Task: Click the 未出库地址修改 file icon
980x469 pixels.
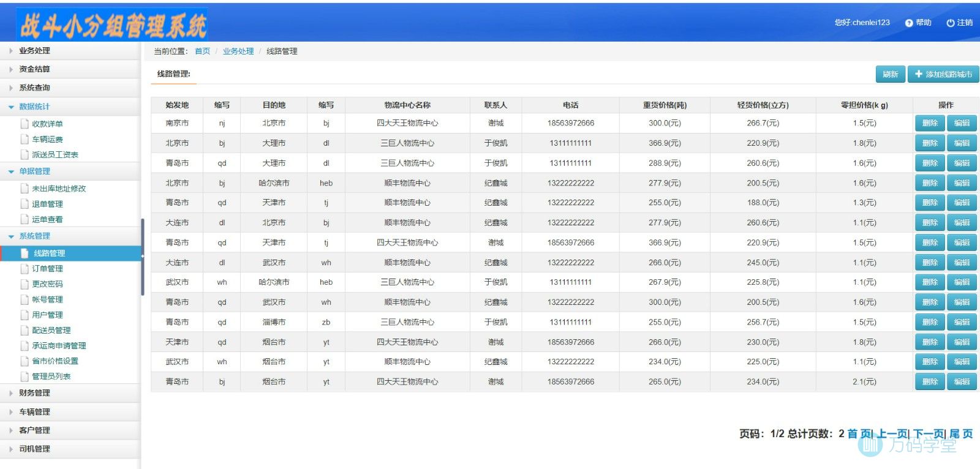Action: (25, 188)
